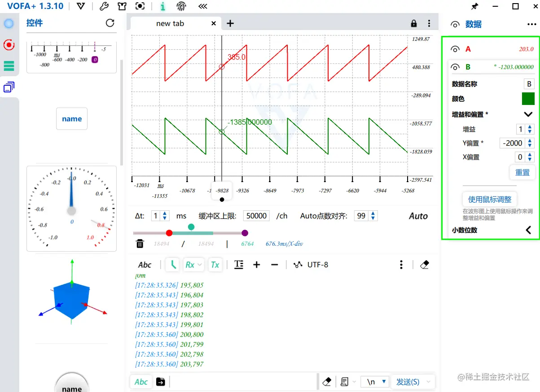This screenshot has width=540, height=392.
Task: Click the 数据名称 input box with B
Action: (x=529, y=84)
